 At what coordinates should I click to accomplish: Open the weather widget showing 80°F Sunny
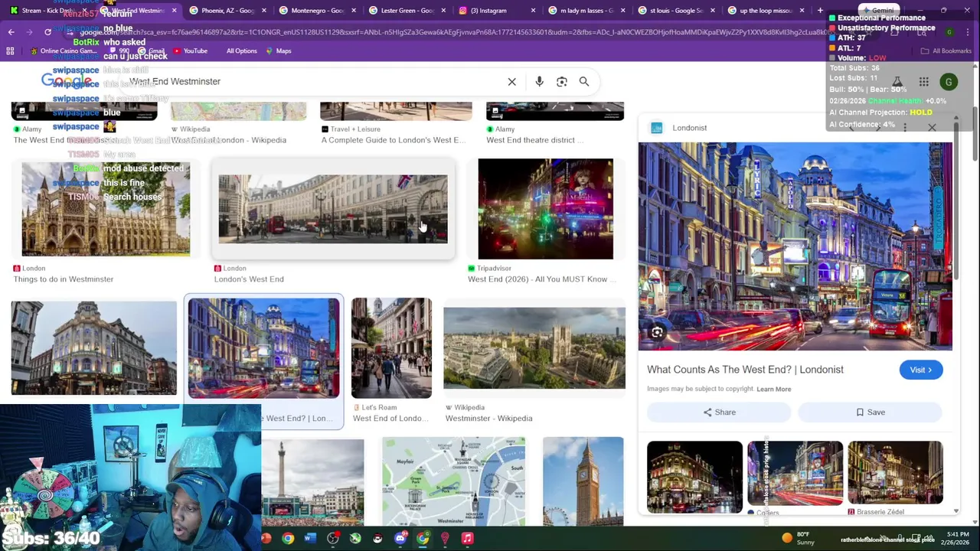pyautogui.click(x=800, y=538)
